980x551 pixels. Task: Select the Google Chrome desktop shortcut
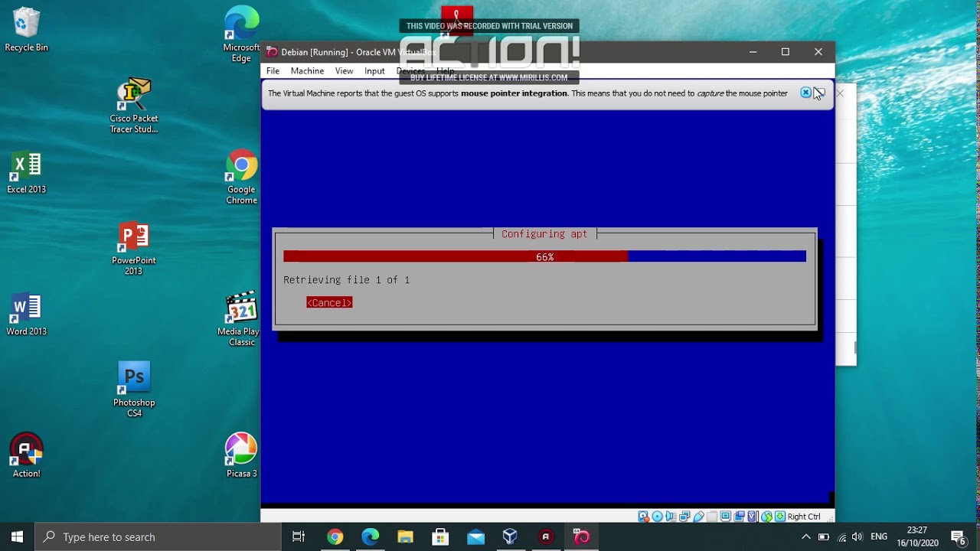(241, 178)
